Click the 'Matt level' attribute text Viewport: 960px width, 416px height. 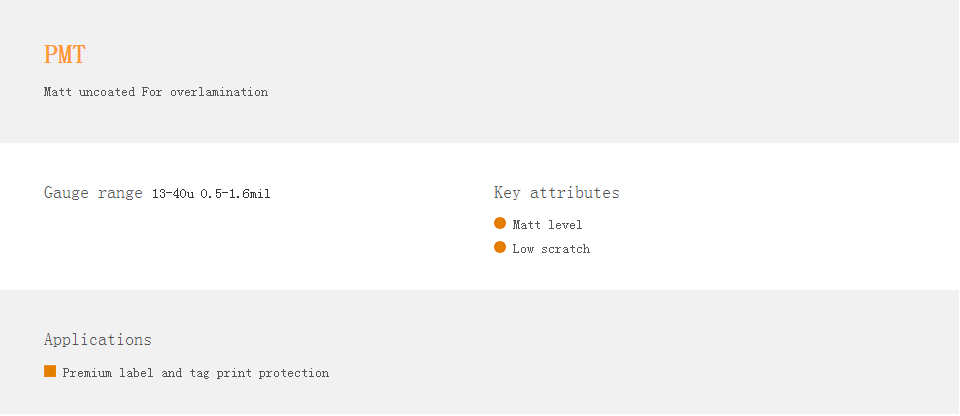pos(547,225)
